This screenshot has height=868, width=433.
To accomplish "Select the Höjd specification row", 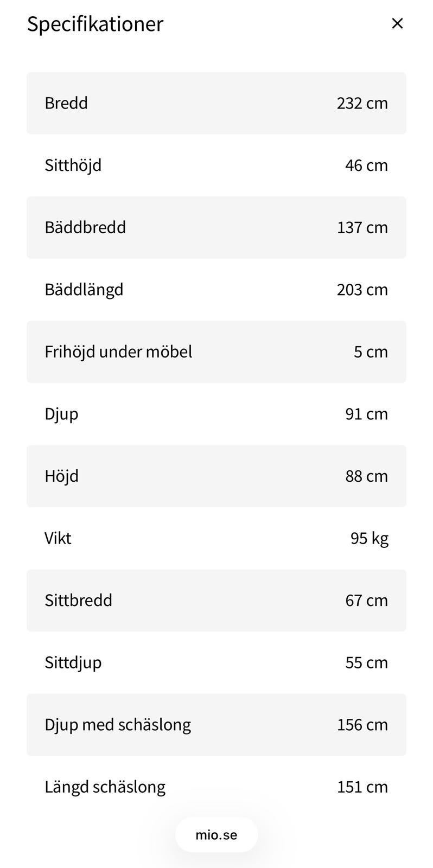I will coord(216,476).
